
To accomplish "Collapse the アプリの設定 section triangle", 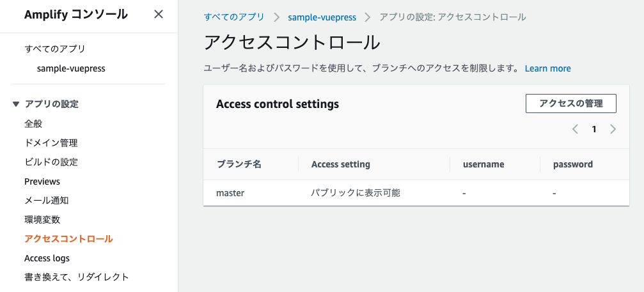I will click(15, 104).
